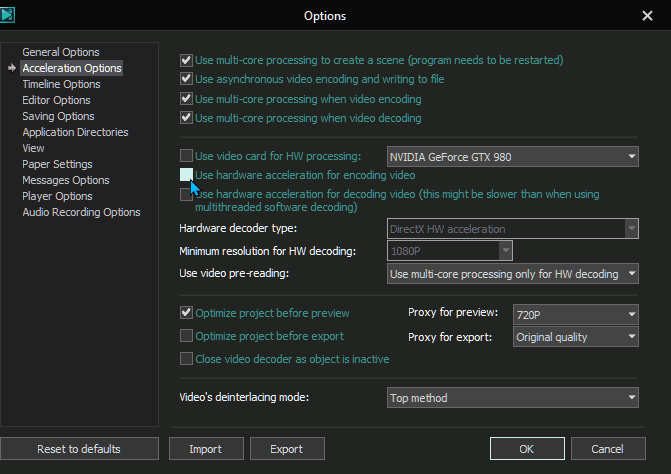
Task: Close the Options dialog
Action: pyautogui.click(x=647, y=16)
